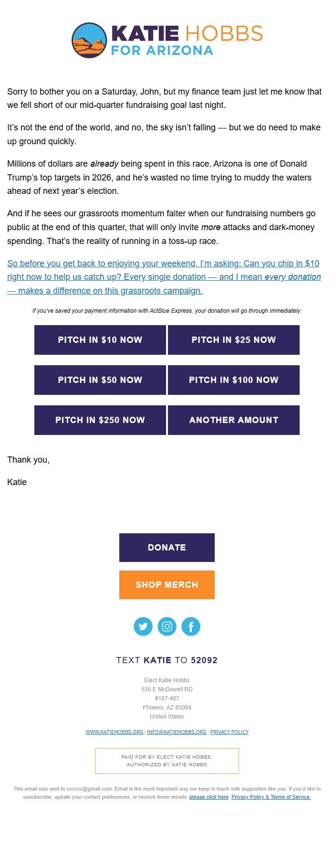Choose the Another Amount button

[x=234, y=420]
